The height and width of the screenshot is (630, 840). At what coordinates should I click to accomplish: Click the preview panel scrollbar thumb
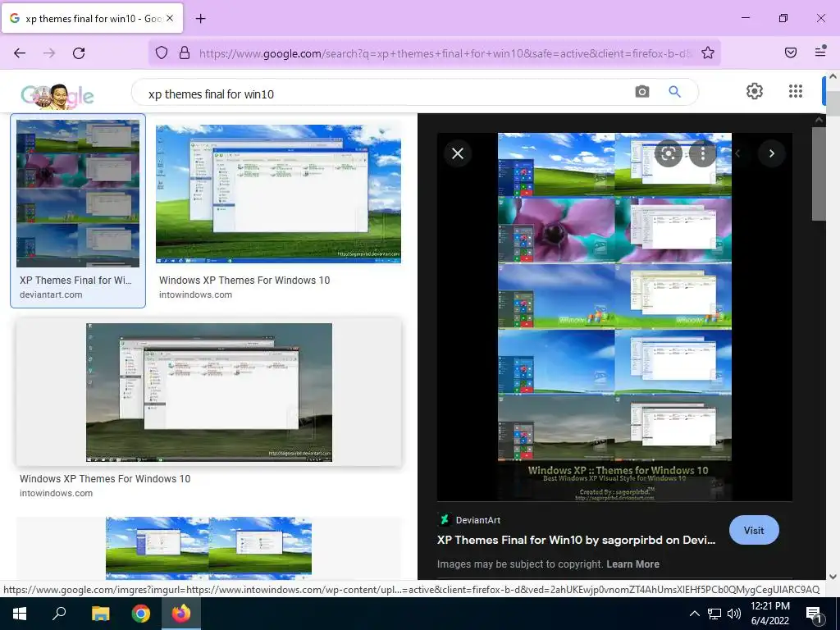[819, 174]
